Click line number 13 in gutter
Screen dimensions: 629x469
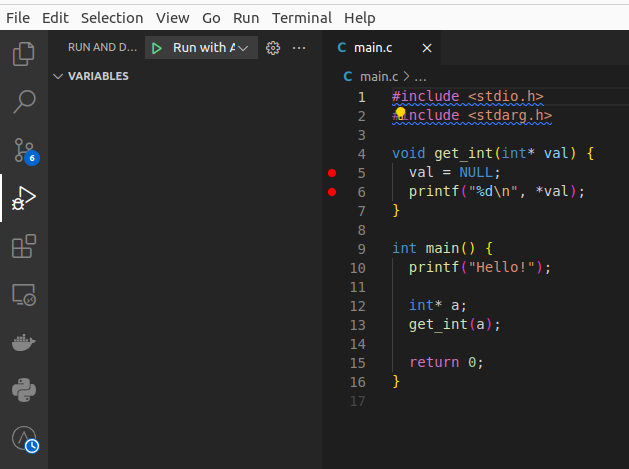click(x=357, y=325)
